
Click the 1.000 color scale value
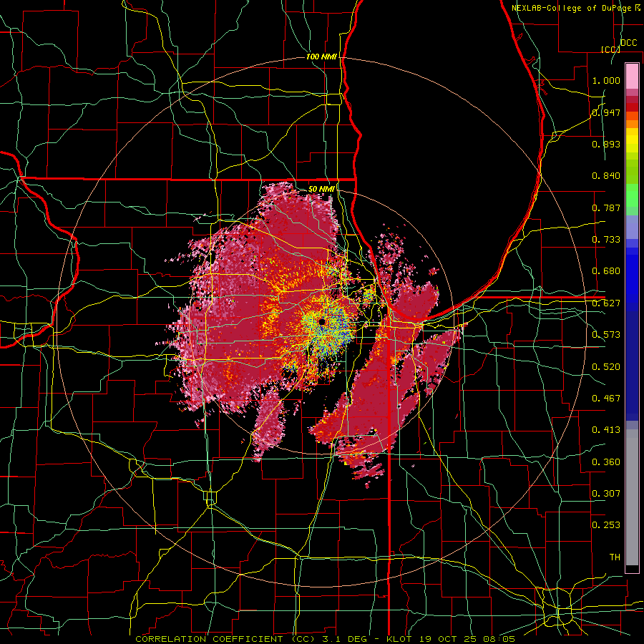[x=606, y=80]
